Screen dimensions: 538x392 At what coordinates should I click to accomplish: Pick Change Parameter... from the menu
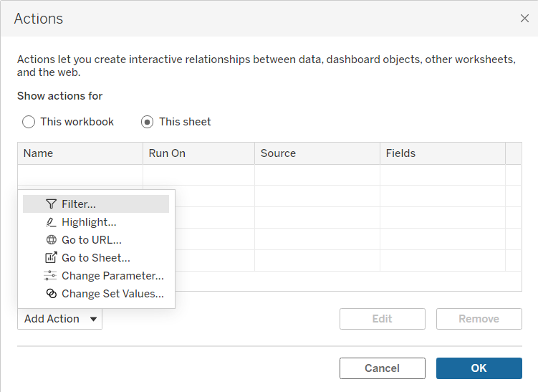(112, 276)
